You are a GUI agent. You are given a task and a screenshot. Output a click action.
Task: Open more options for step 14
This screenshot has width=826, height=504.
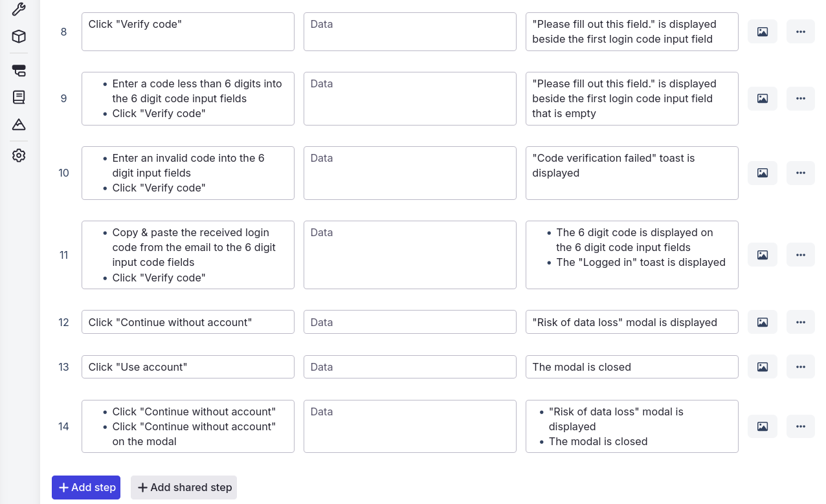801,426
